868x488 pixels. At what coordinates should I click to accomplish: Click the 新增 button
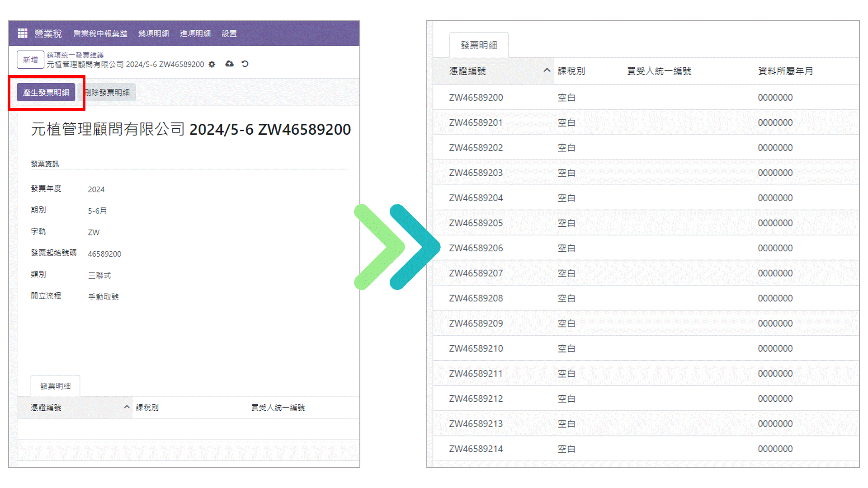coord(30,60)
